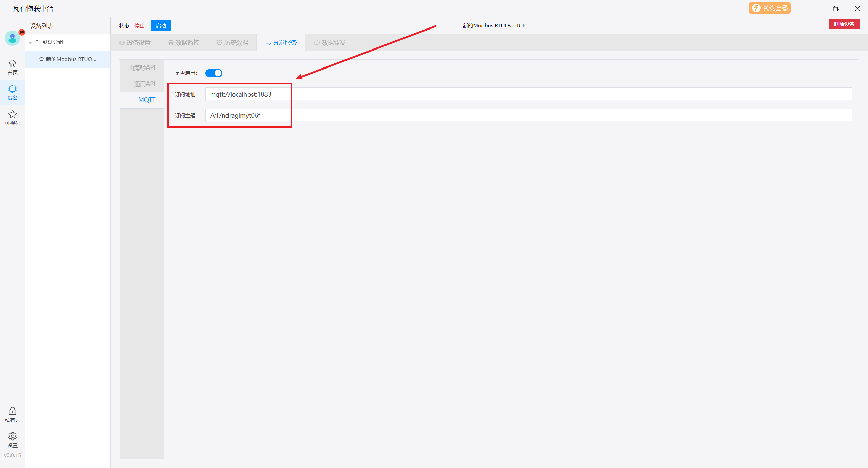Select the 通用API side tab
The width and height of the screenshot is (868, 468).
(x=144, y=84)
